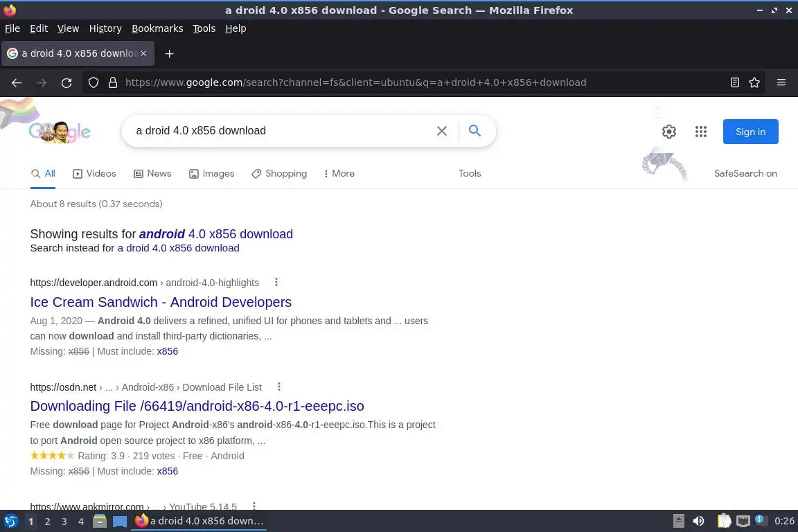This screenshot has width=798, height=532.
Task: Open the View menu
Action: click(x=68, y=28)
